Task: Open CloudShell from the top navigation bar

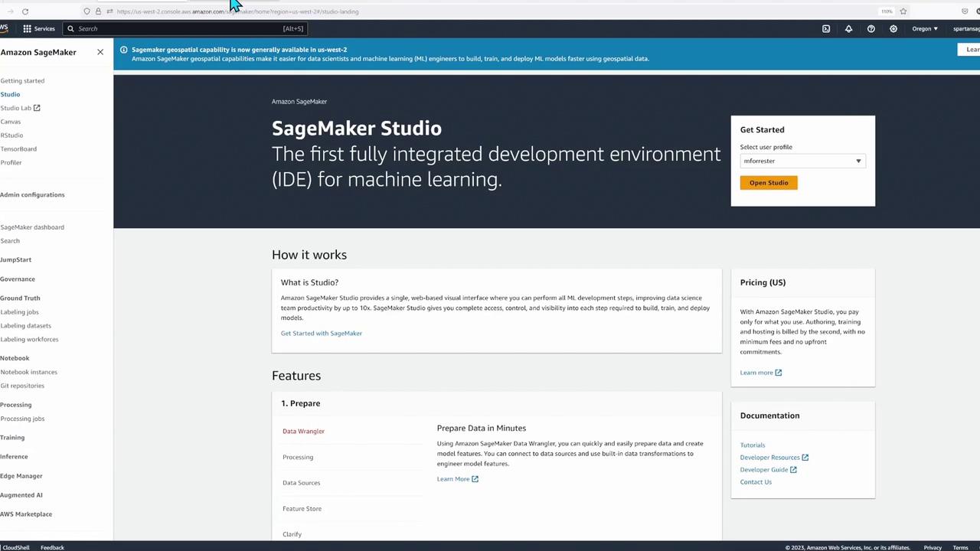Action: click(x=825, y=29)
